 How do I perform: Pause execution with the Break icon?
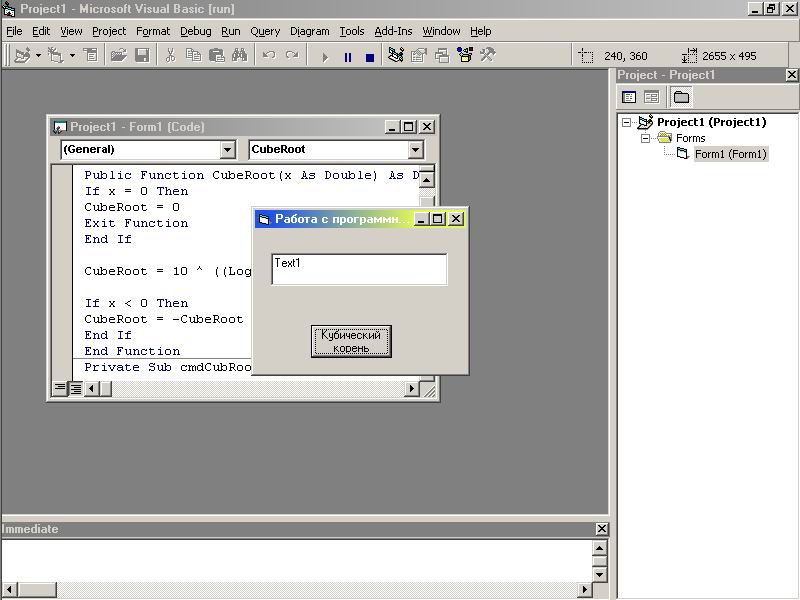[x=347, y=57]
